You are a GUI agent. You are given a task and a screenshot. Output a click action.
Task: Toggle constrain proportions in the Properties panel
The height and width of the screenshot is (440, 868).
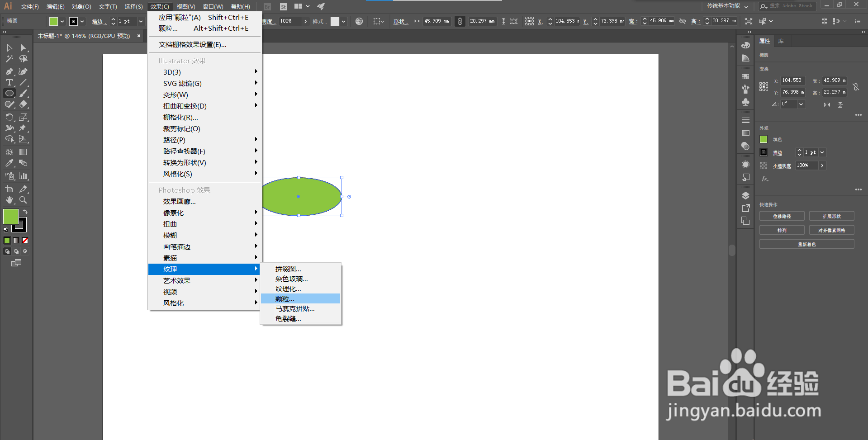pos(856,87)
